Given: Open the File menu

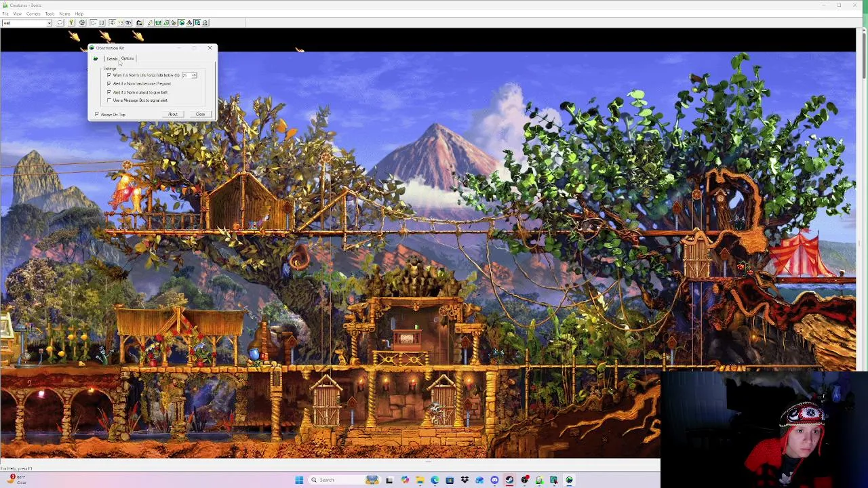Looking at the screenshot, I should click(x=5, y=14).
